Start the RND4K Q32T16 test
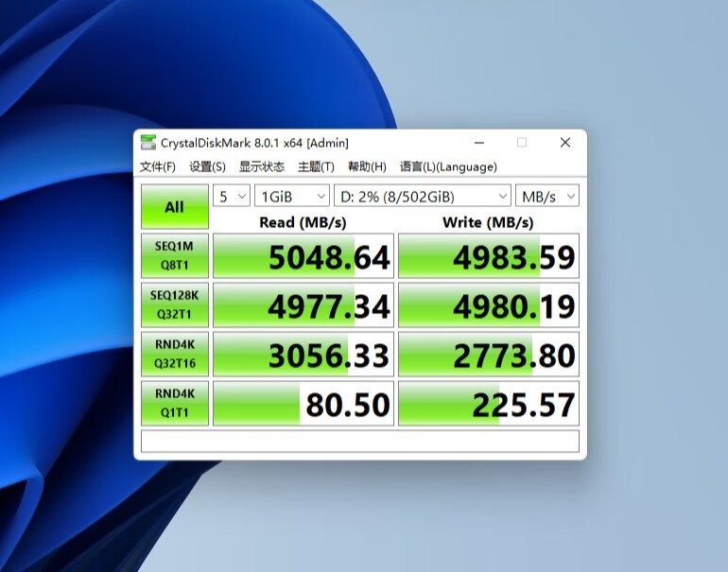 [x=175, y=355]
